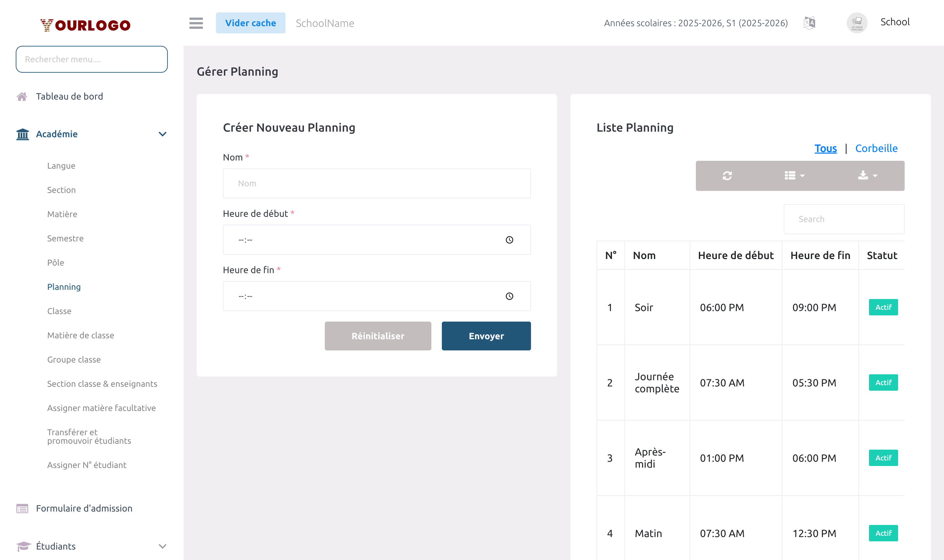Click the Search field above the planning list
The height and width of the screenshot is (560, 944).
[x=844, y=219]
